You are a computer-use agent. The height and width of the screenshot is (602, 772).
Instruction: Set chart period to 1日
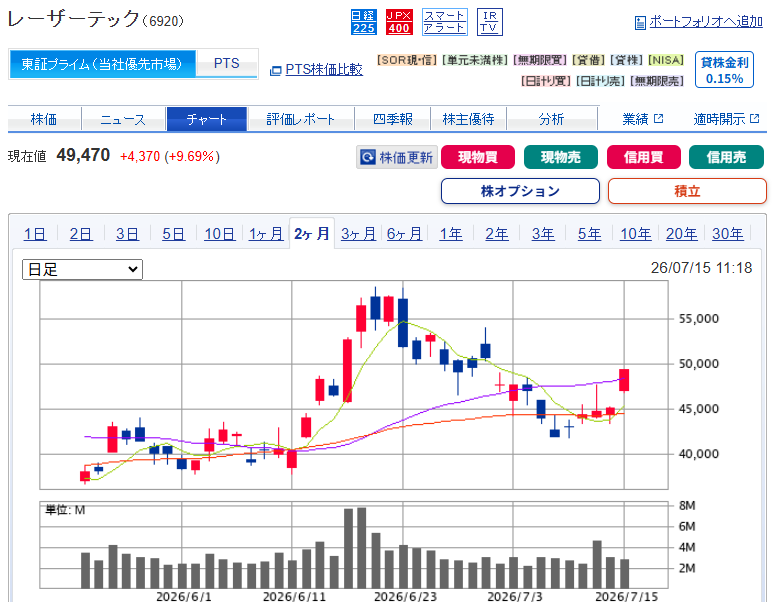click(35, 234)
